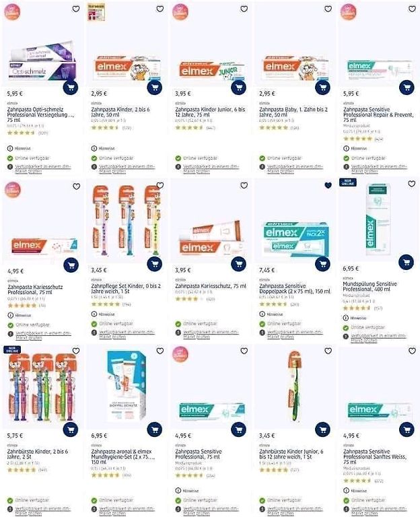The image size is (420, 517).
Task: Toggle heart on Zahnpasta Baby product
Action: [328, 9]
